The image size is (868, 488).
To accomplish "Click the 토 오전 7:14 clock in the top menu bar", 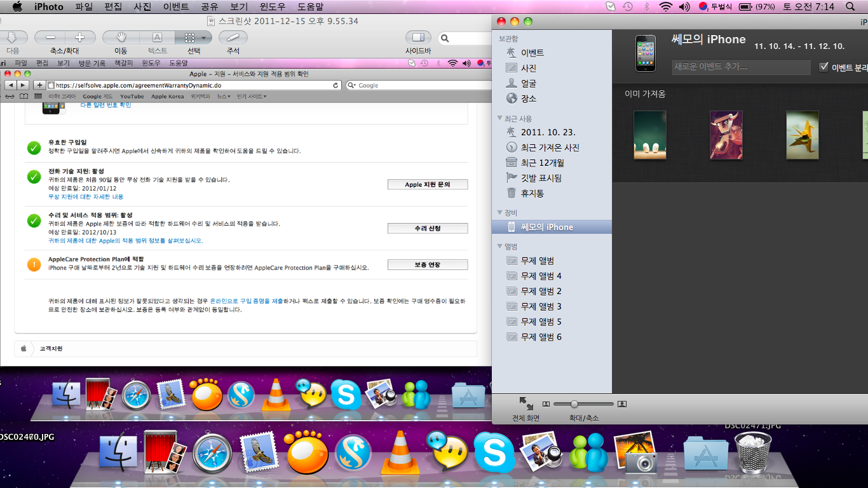I will click(x=807, y=6).
